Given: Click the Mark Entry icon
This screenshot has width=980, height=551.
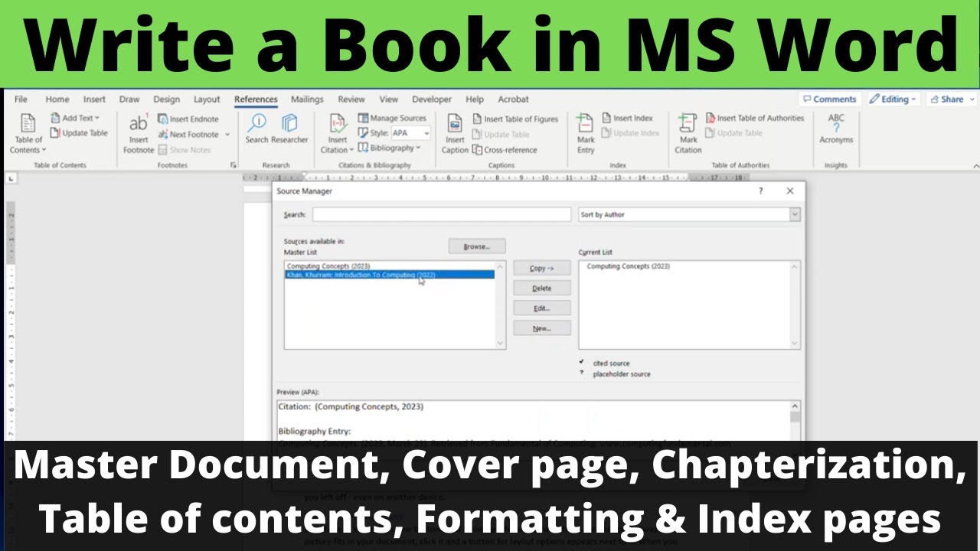Looking at the screenshot, I should coord(585,132).
